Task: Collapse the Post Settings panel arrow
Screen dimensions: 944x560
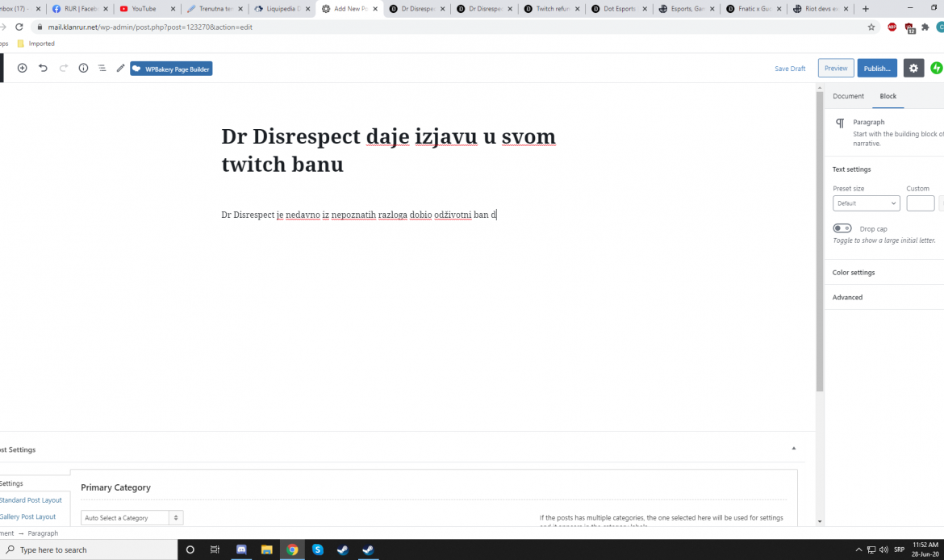Action: coord(793,448)
